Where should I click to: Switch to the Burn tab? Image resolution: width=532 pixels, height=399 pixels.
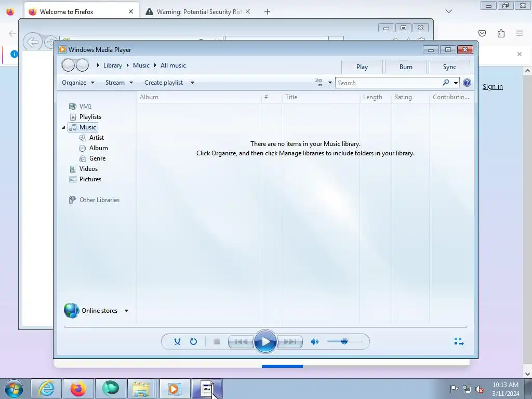click(406, 67)
